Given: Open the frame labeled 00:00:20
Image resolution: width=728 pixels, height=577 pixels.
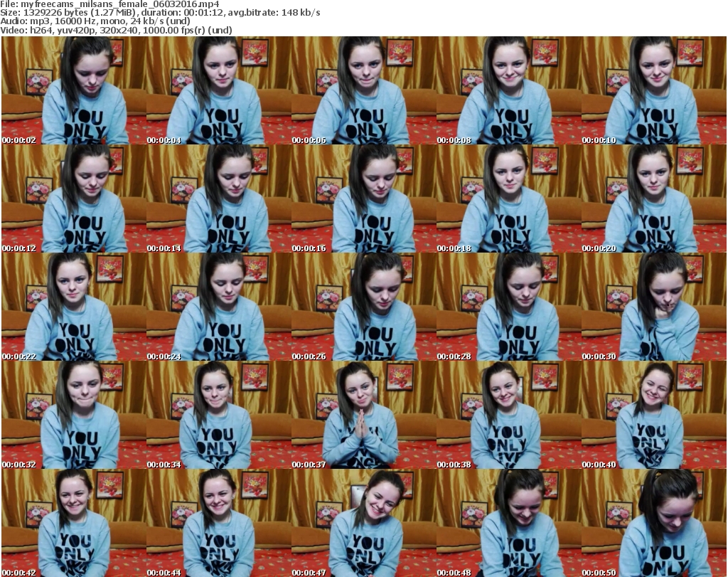Looking at the screenshot, I should point(653,199).
